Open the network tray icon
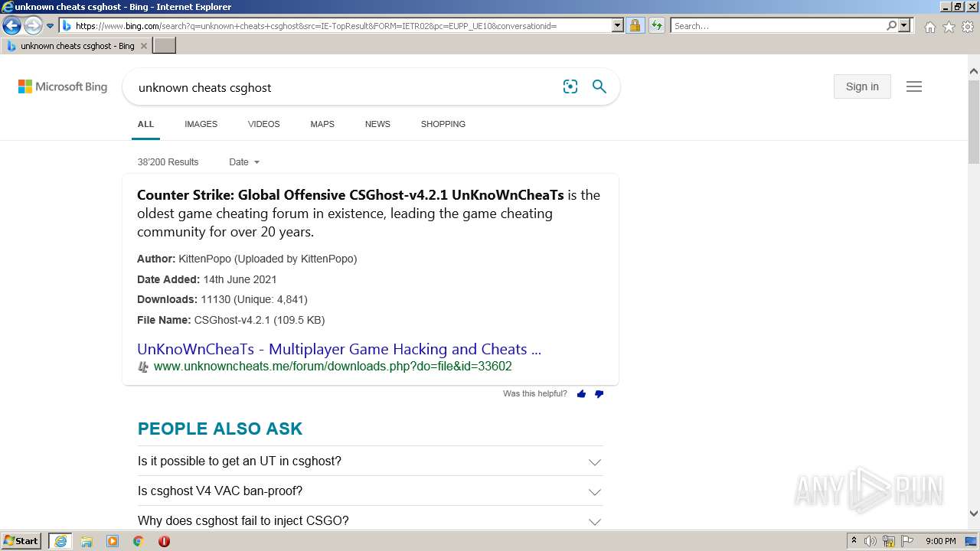Screen dimensions: 980x551 (889, 541)
